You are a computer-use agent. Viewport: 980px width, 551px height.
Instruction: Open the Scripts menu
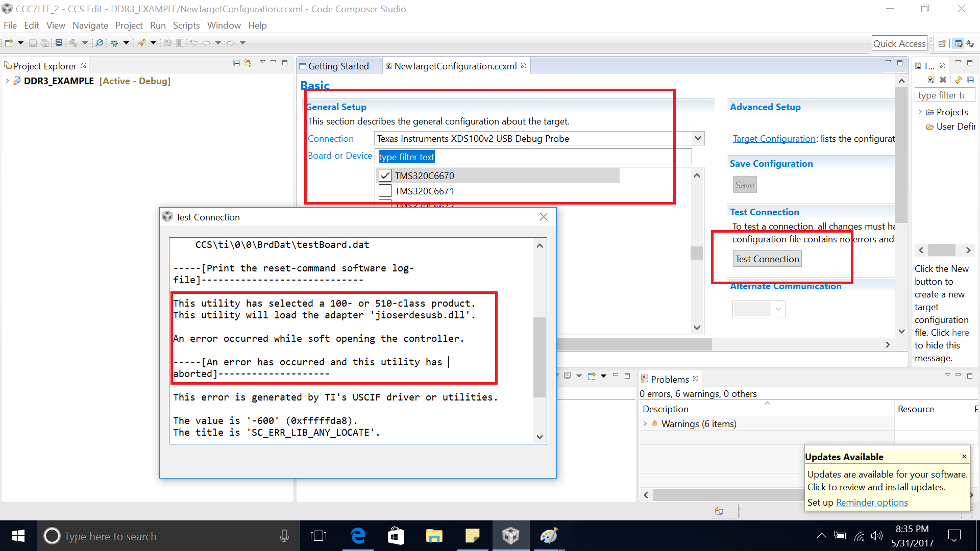[186, 25]
